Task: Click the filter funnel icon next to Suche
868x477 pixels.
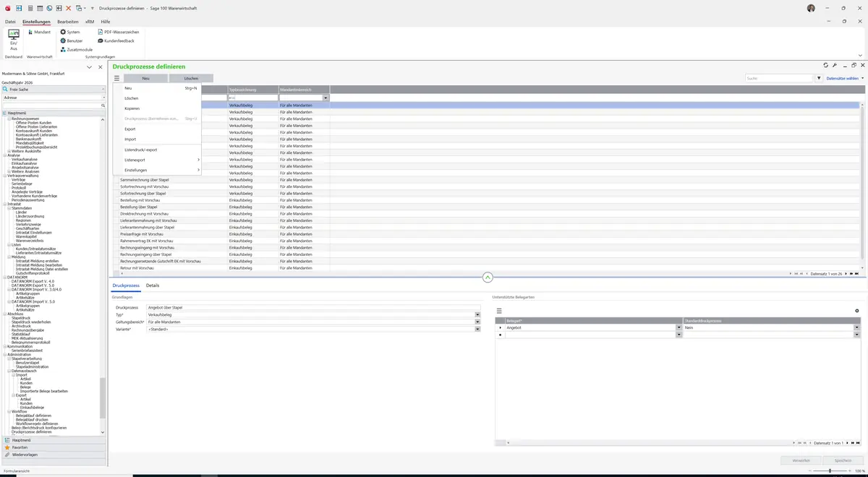Action: [x=819, y=78]
